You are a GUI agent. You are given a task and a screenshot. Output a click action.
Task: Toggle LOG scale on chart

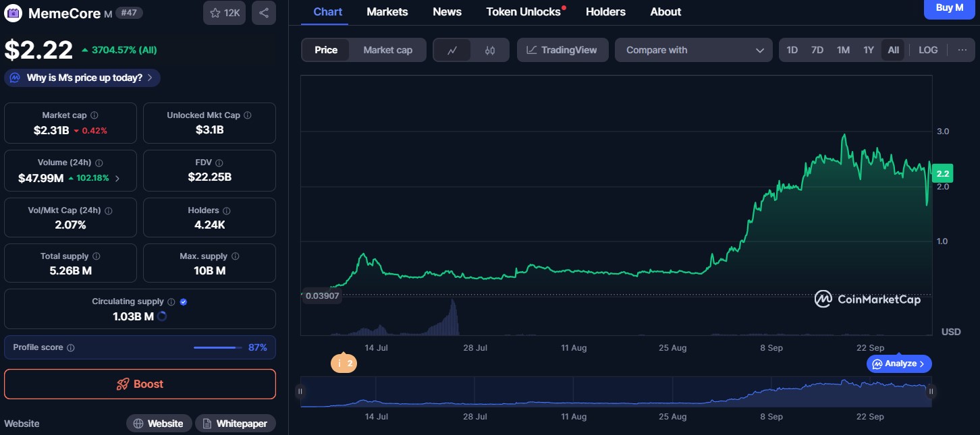coord(928,50)
